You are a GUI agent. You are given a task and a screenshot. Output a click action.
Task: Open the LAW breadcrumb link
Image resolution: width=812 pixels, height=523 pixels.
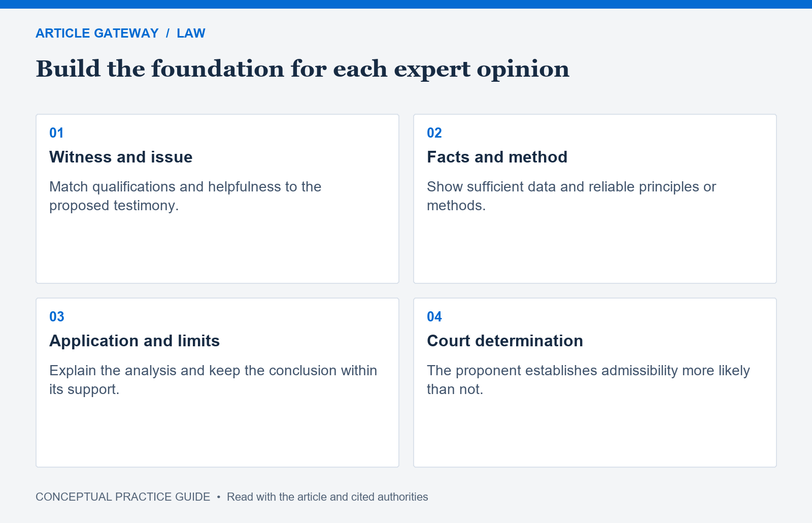[x=191, y=34]
